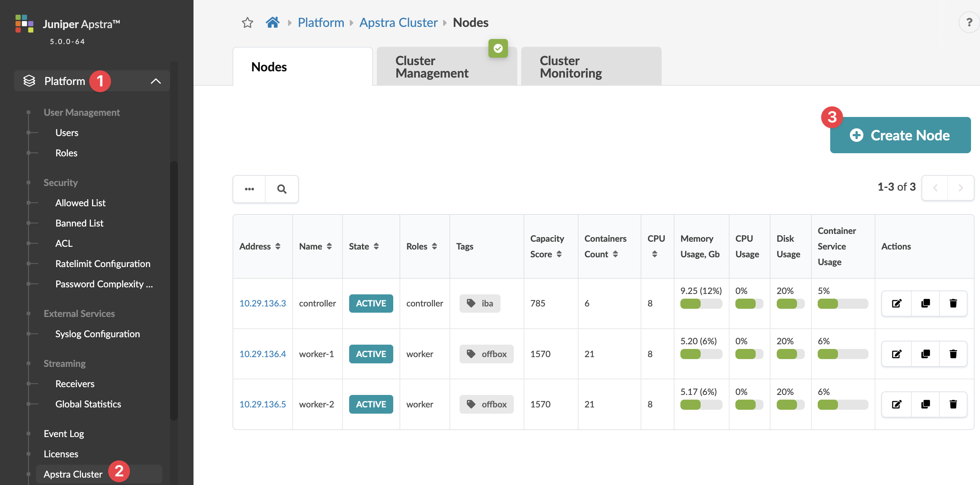Select Syslog Configuration in sidebar
This screenshot has height=485, width=980.
tap(98, 334)
